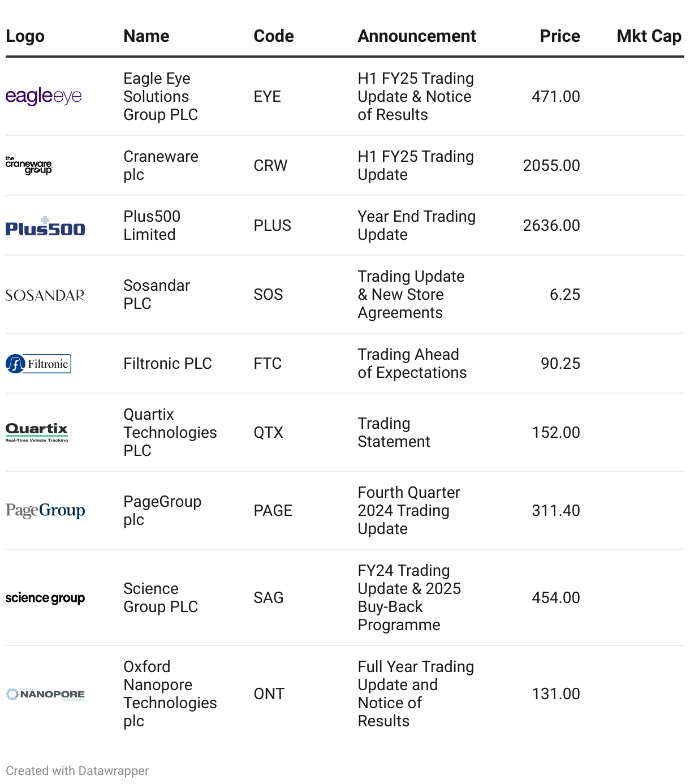Select the PageGroup logo
This screenshot has width=690, height=784.
pos(45,510)
